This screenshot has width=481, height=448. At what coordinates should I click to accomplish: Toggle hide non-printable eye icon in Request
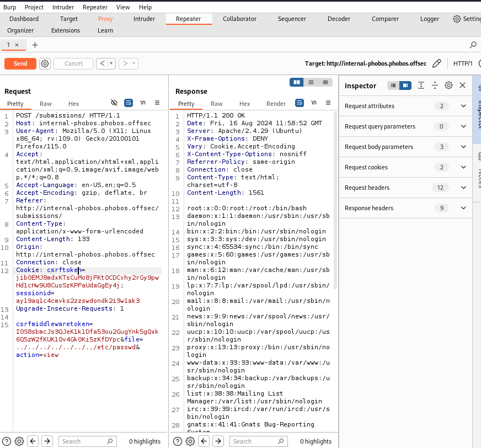114,103
